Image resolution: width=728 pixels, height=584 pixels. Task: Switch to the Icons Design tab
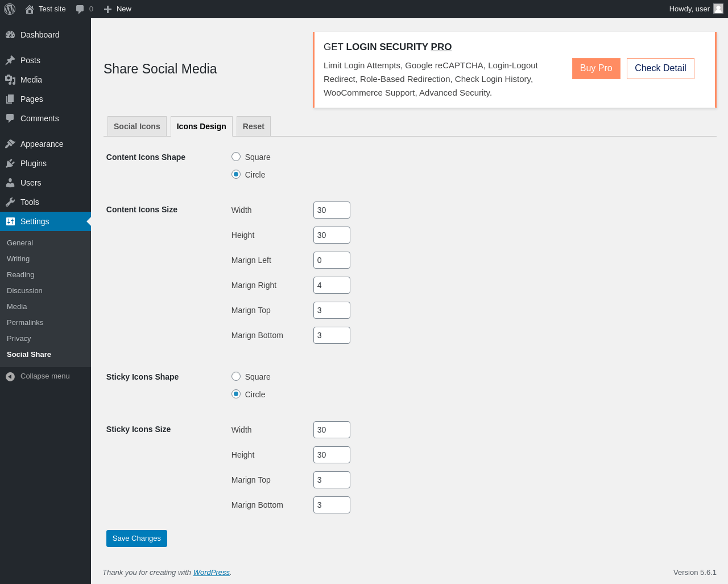(x=201, y=126)
